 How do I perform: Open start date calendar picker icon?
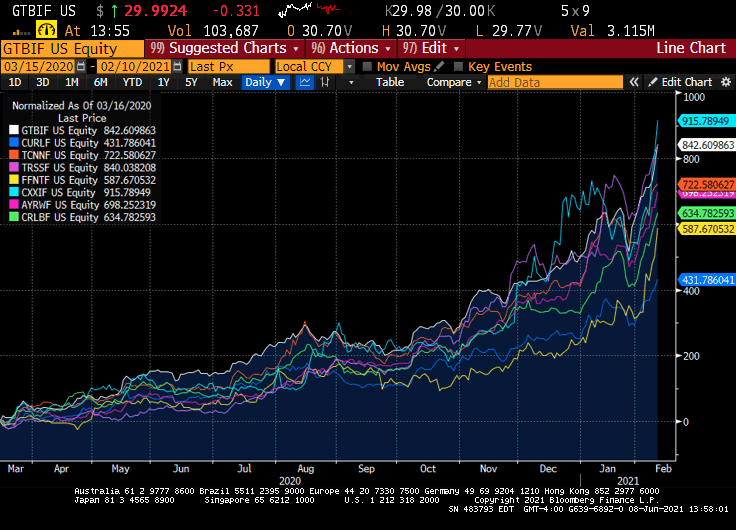tap(81, 66)
